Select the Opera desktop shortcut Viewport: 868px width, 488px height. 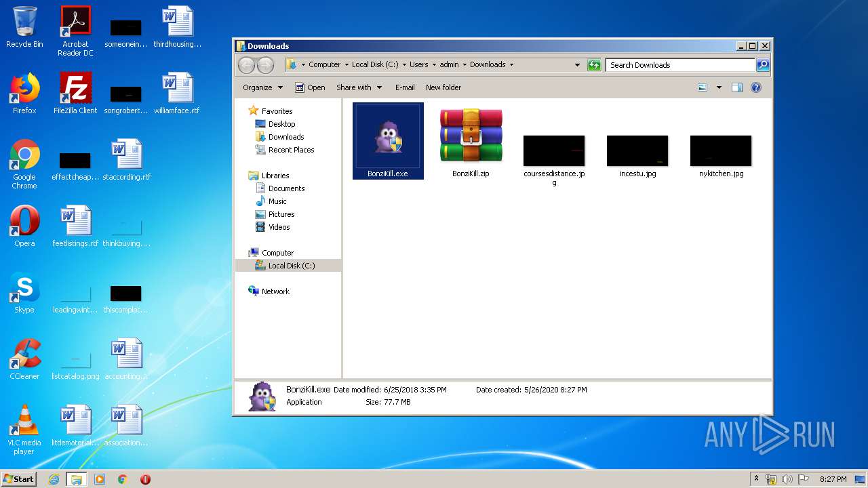pyautogui.click(x=24, y=226)
